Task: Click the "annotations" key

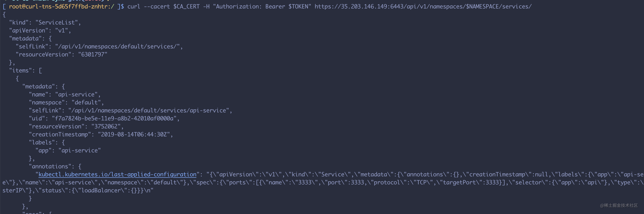Action: pos(50,166)
